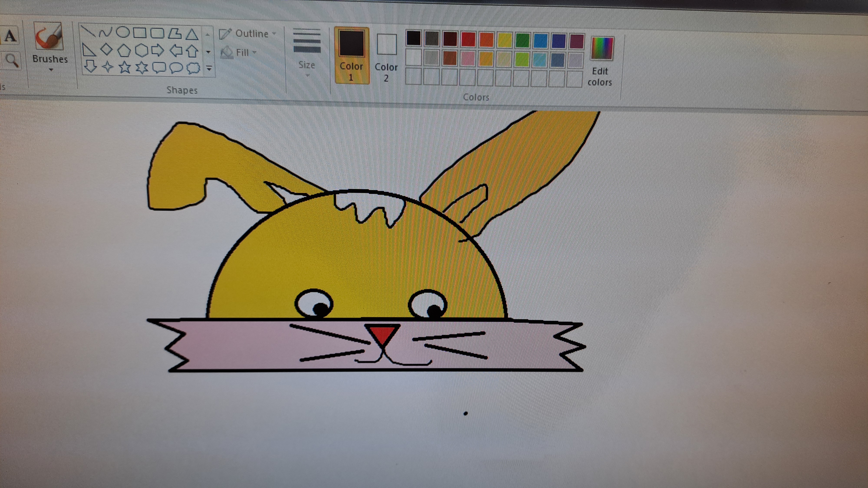Pick the black color swatch
Image resolution: width=868 pixels, height=488 pixels.
[413, 38]
